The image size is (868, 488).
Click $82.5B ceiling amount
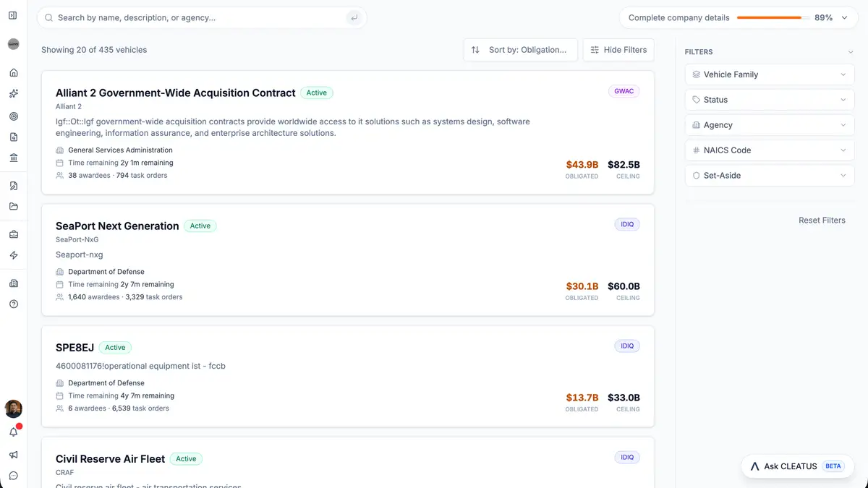pos(624,165)
